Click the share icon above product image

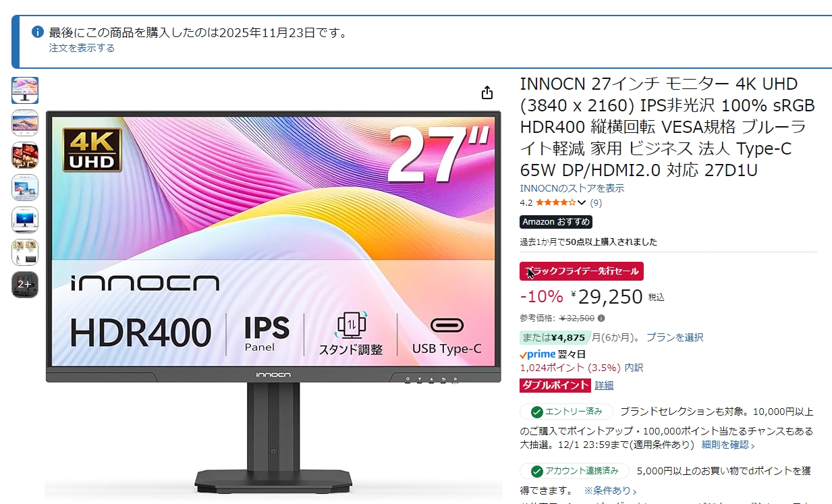click(487, 93)
